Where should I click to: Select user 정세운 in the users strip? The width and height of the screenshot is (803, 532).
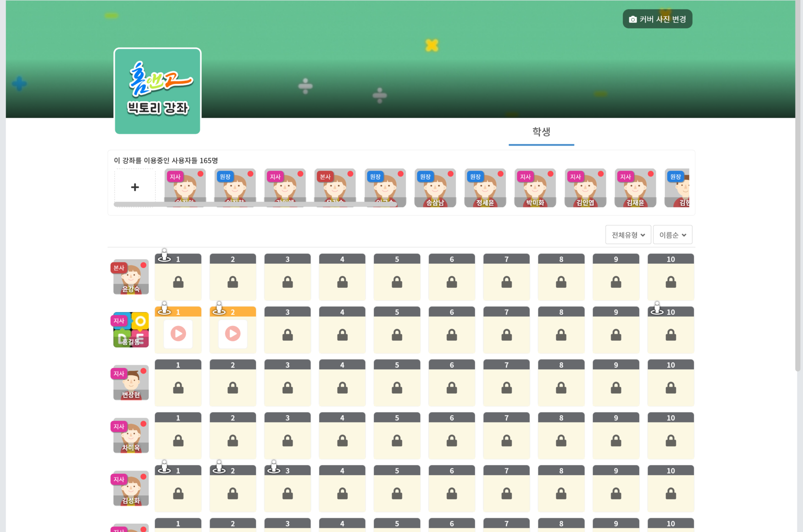485,188
